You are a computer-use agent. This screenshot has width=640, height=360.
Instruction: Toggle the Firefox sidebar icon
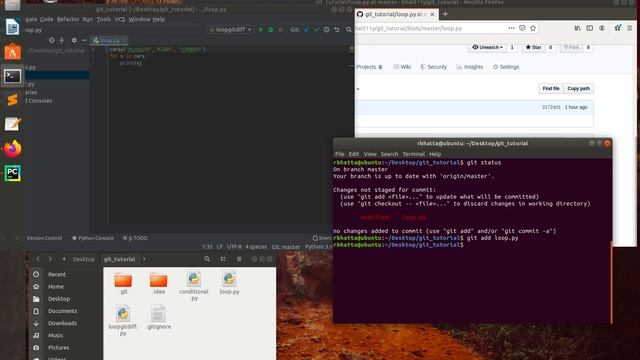[590, 28]
